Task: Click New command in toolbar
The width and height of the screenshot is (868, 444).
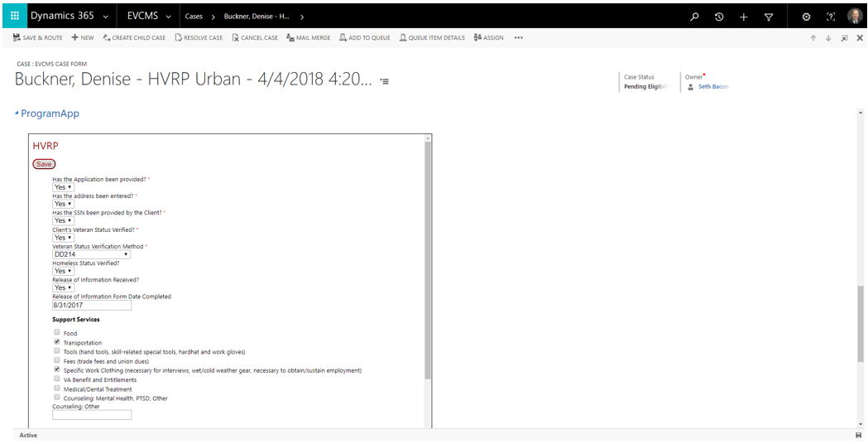Action: pos(83,38)
